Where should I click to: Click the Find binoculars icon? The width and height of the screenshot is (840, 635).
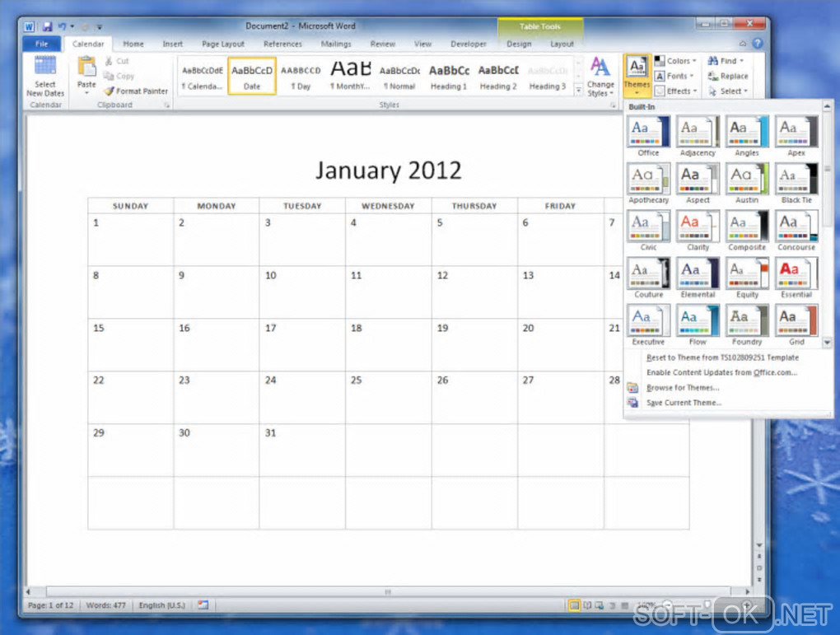(x=712, y=61)
